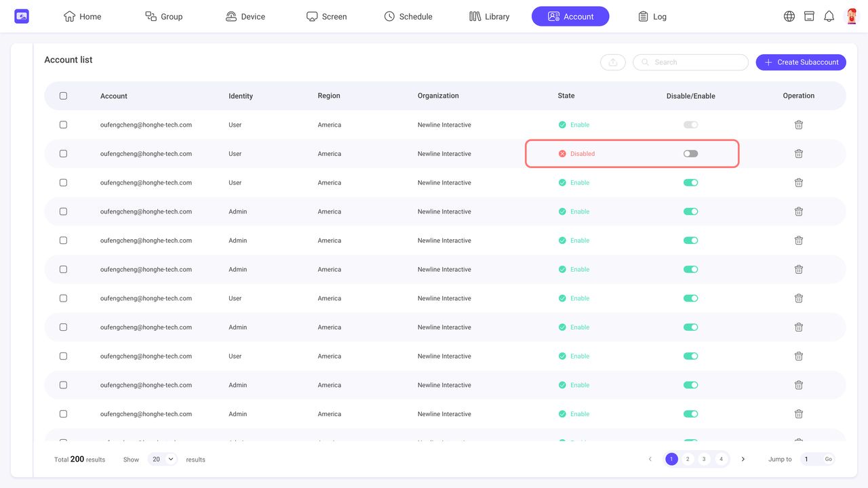The width and height of the screenshot is (868, 488).
Task: Toggle the Disable/Enable switch in the eighth row
Action: (690, 327)
